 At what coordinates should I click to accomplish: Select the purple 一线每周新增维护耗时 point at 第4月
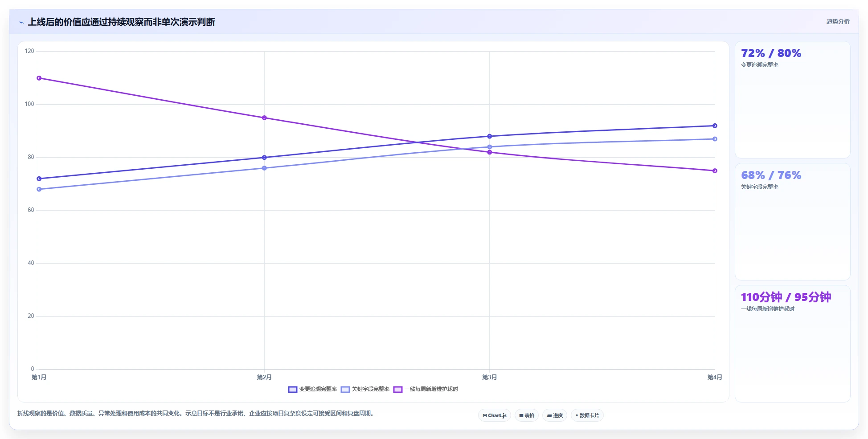click(715, 171)
